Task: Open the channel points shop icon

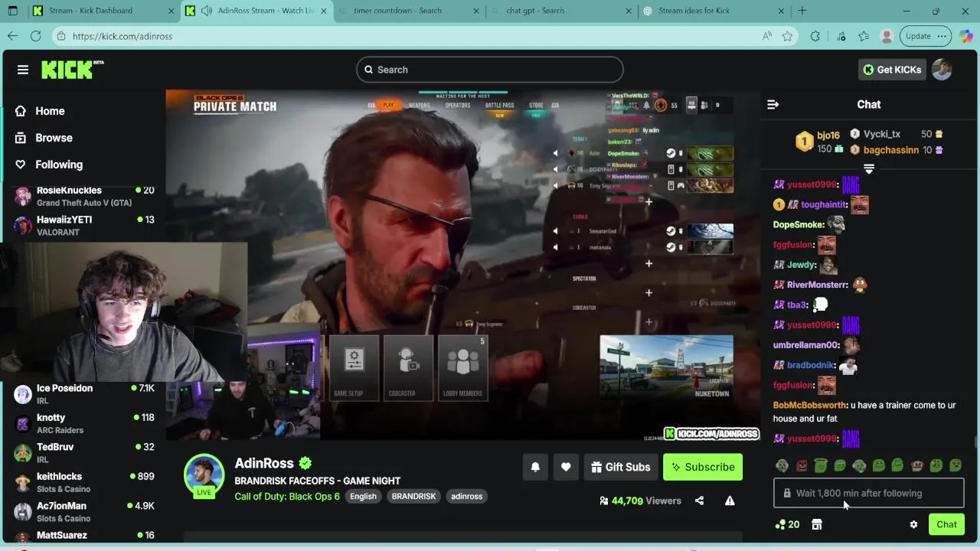Action: [x=817, y=524]
